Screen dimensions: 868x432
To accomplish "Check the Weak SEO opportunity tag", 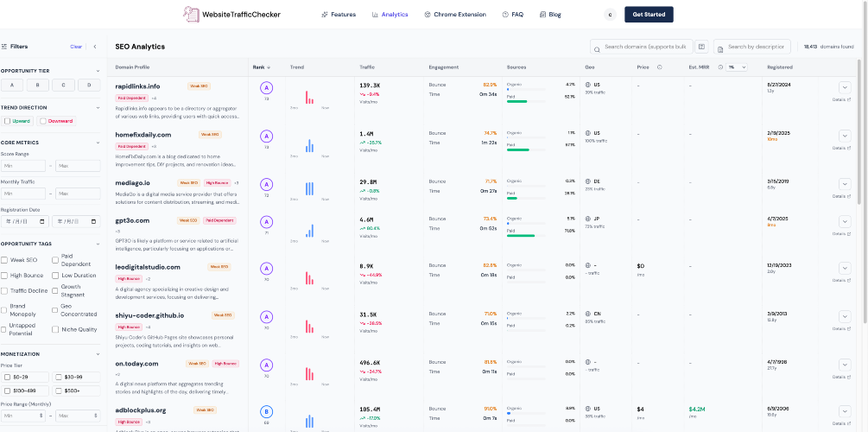I will tap(5, 259).
